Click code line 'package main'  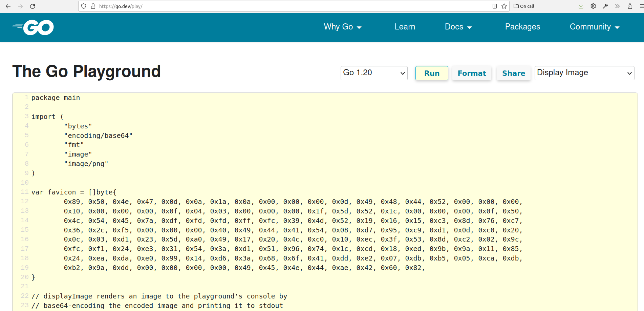(x=56, y=98)
